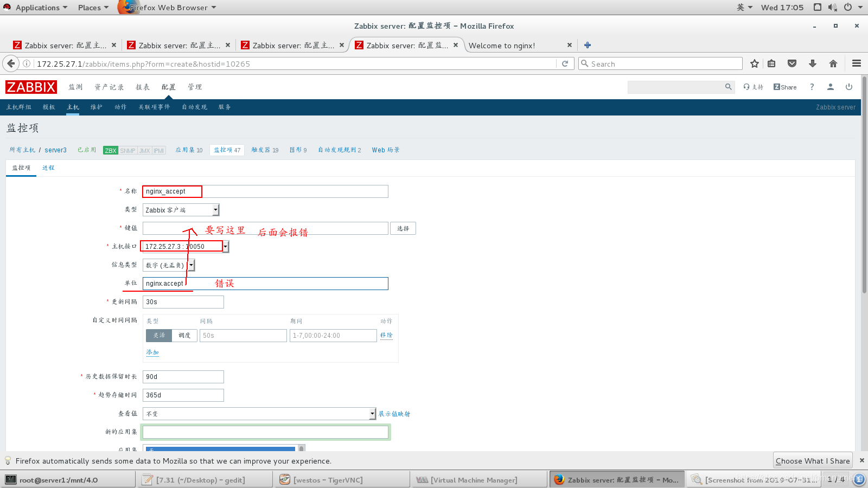Open the user profile icon

[831, 87]
